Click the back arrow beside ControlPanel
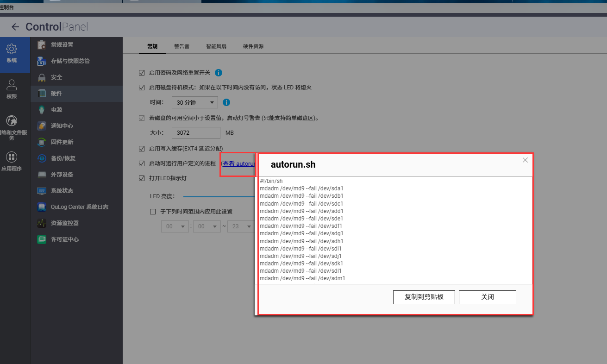Viewport: 607px width, 364px height. click(15, 27)
